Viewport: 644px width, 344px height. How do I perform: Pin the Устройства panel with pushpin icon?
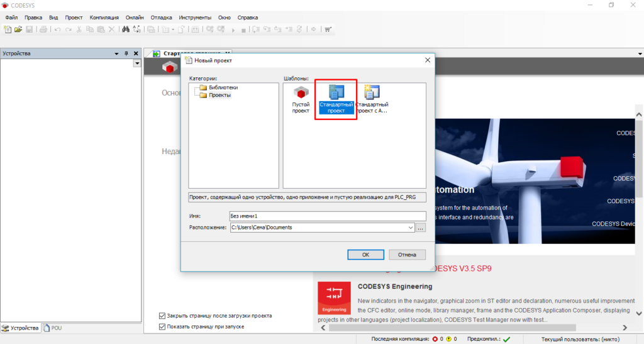point(126,53)
